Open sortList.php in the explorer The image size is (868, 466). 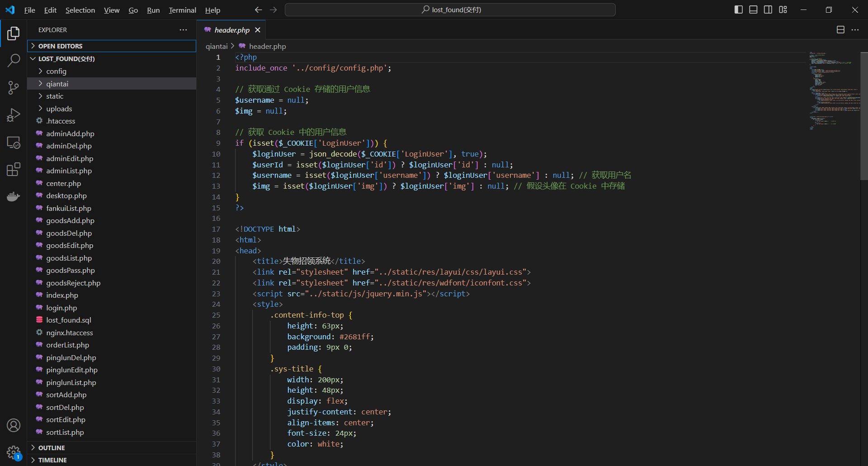coord(112,432)
